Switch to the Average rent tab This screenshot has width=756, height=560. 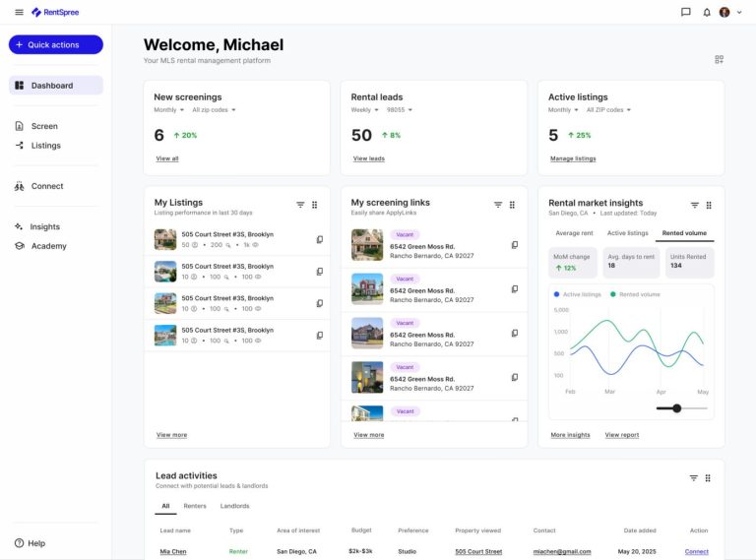[x=574, y=233]
